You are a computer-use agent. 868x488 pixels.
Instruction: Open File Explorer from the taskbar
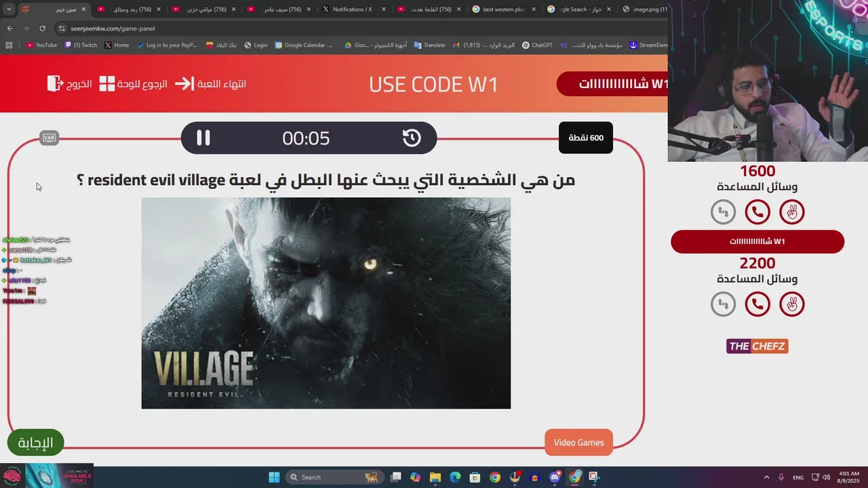[435, 477]
